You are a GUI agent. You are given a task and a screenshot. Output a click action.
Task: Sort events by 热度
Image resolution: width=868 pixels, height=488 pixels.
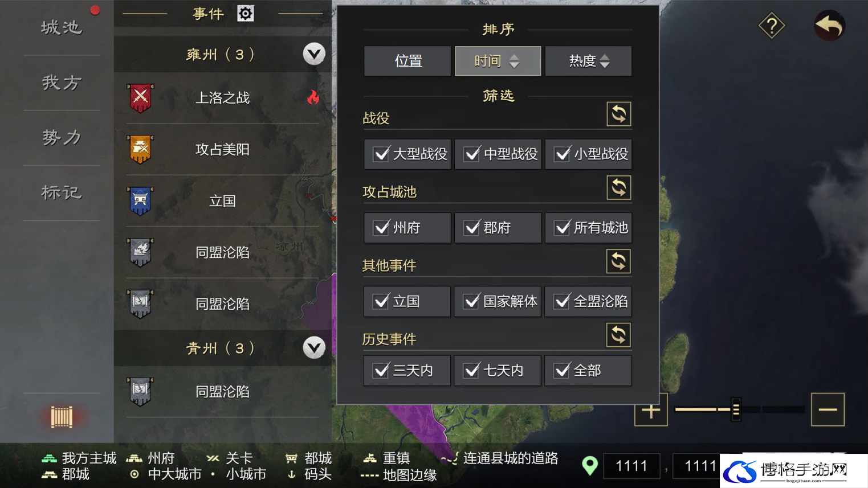click(588, 61)
